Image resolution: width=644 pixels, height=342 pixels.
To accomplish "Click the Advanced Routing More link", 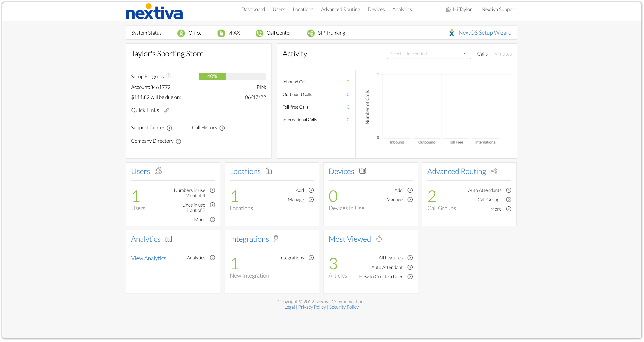I will [x=496, y=209].
